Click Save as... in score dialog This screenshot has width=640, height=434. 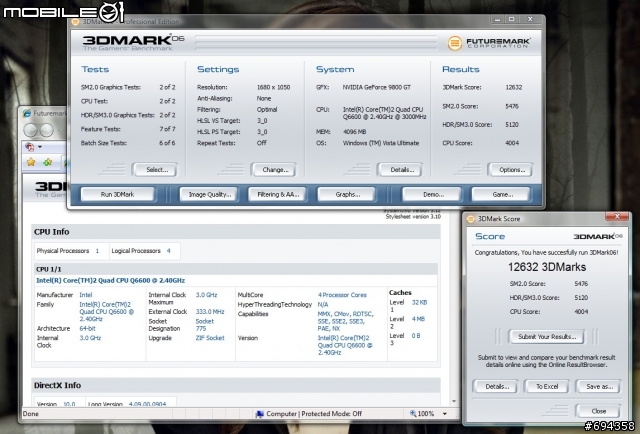coord(598,387)
